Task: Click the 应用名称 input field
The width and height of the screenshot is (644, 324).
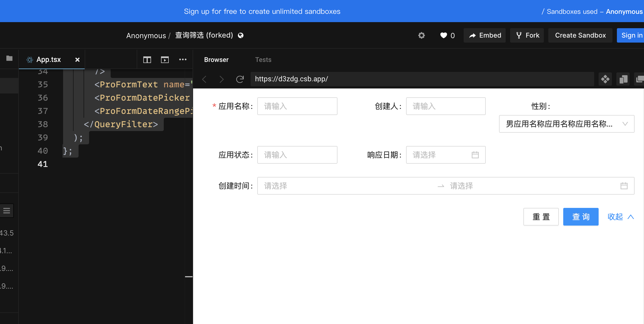Action: [x=297, y=106]
